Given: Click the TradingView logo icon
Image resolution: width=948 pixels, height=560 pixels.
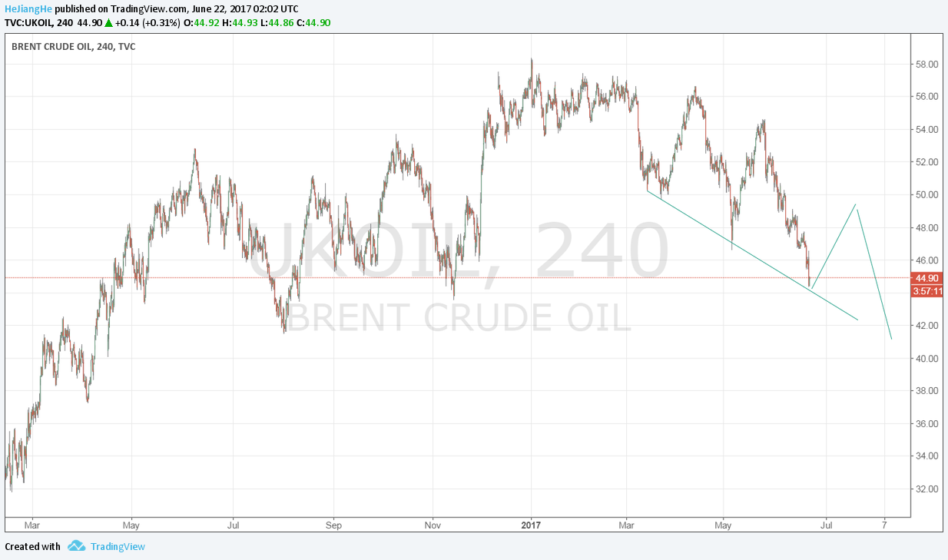Looking at the screenshot, I should pyautogui.click(x=76, y=546).
